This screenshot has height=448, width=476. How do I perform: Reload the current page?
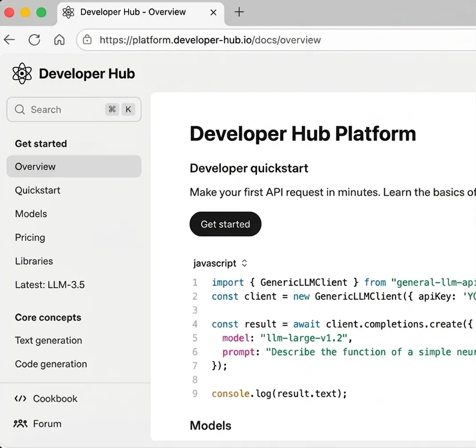(34, 40)
